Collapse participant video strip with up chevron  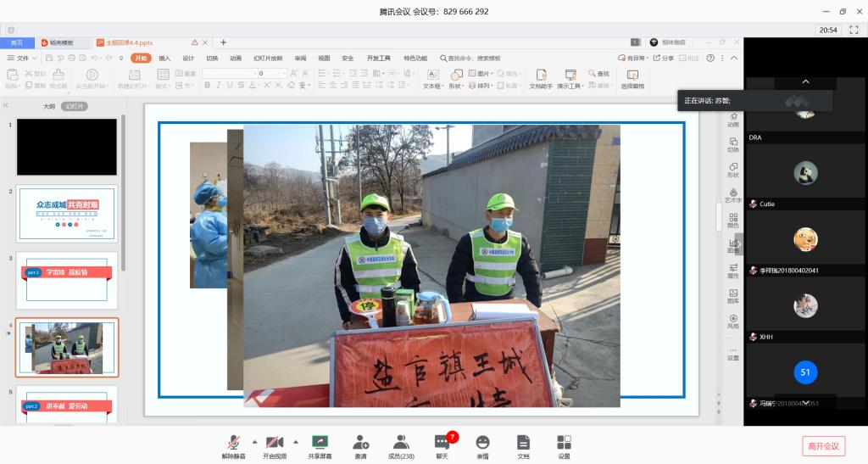(x=805, y=81)
